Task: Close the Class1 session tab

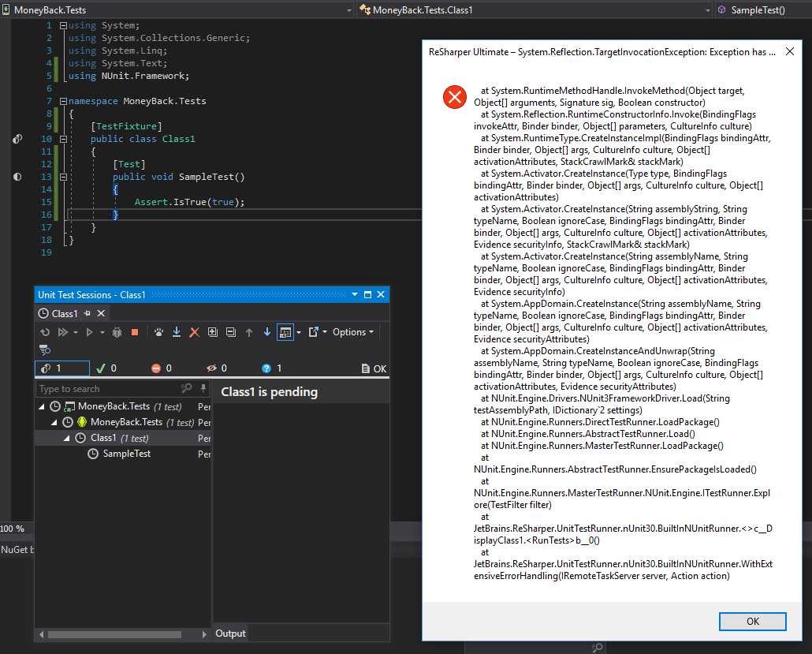Action: tap(101, 313)
